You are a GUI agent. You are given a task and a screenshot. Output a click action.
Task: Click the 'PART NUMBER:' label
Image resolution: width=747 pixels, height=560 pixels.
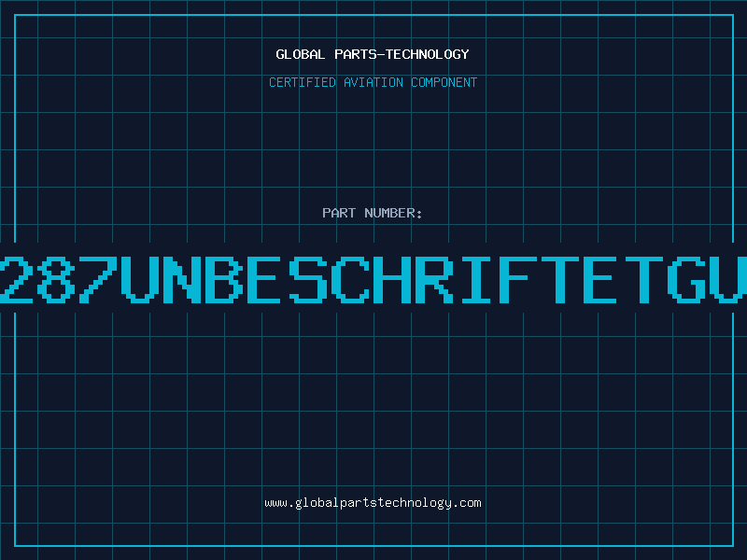pos(373,213)
